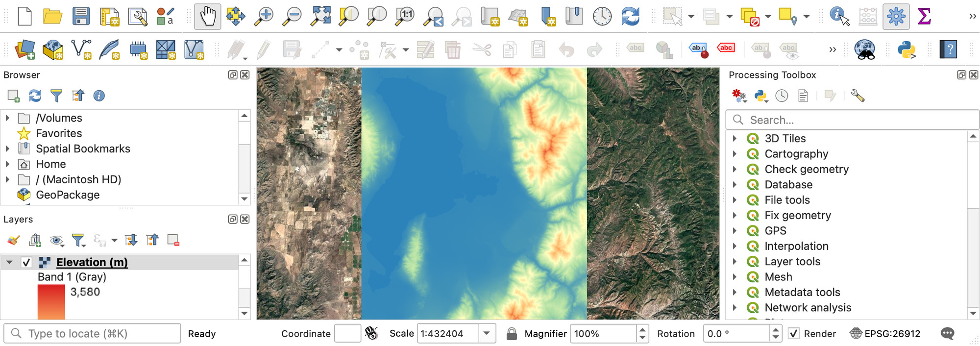980x346 pixels.
Task: Click the New Mesh Layer icon
Action: click(x=194, y=49)
